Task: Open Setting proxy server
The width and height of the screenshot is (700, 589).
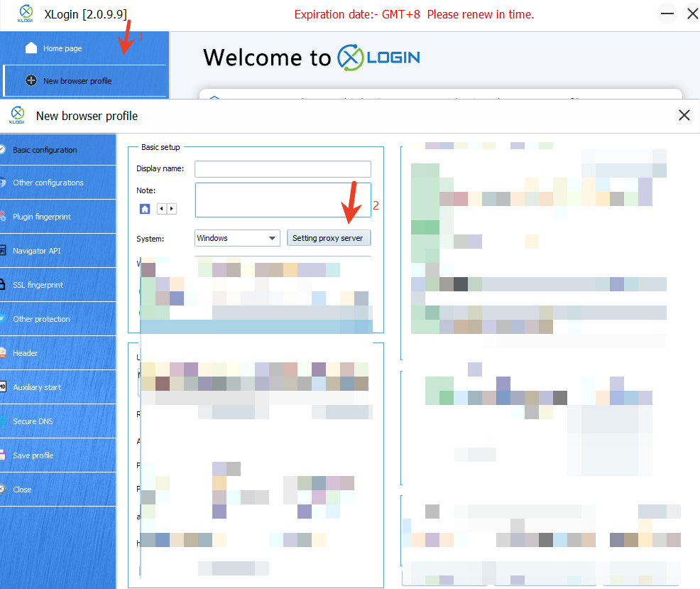Action: pos(328,238)
